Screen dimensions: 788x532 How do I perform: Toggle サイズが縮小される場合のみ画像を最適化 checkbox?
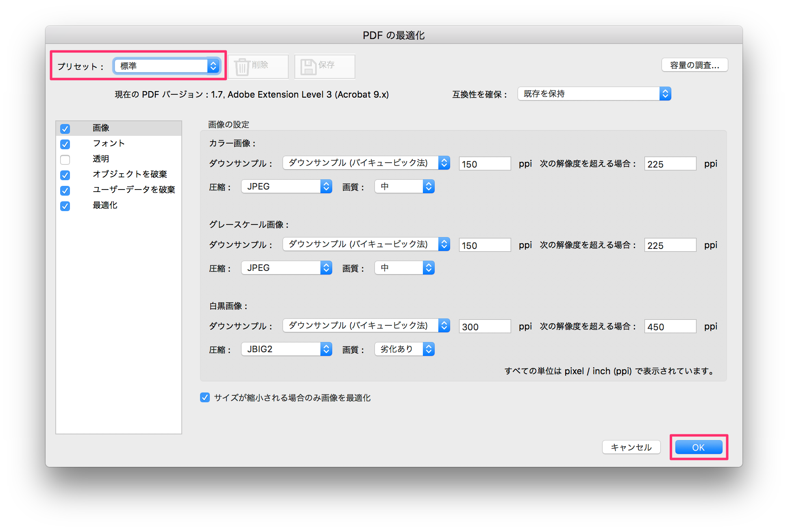(x=205, y=397)
